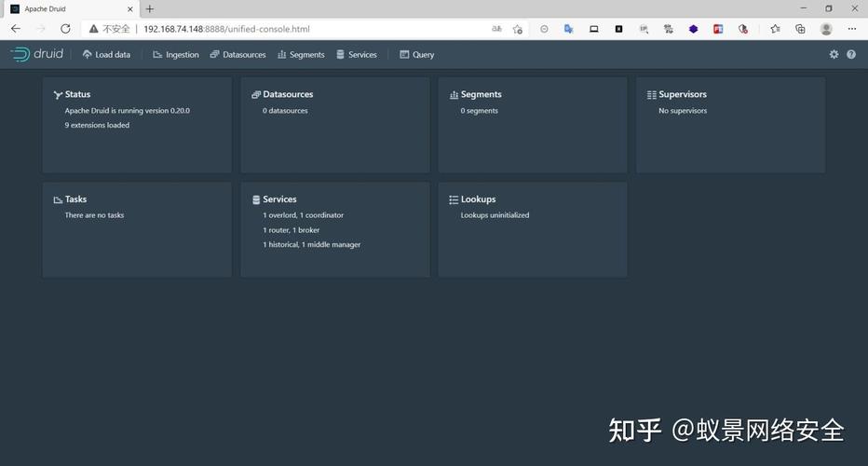Open the Ingestion view
Viewport: 868px width, 466px height.
tap(175, 54)
